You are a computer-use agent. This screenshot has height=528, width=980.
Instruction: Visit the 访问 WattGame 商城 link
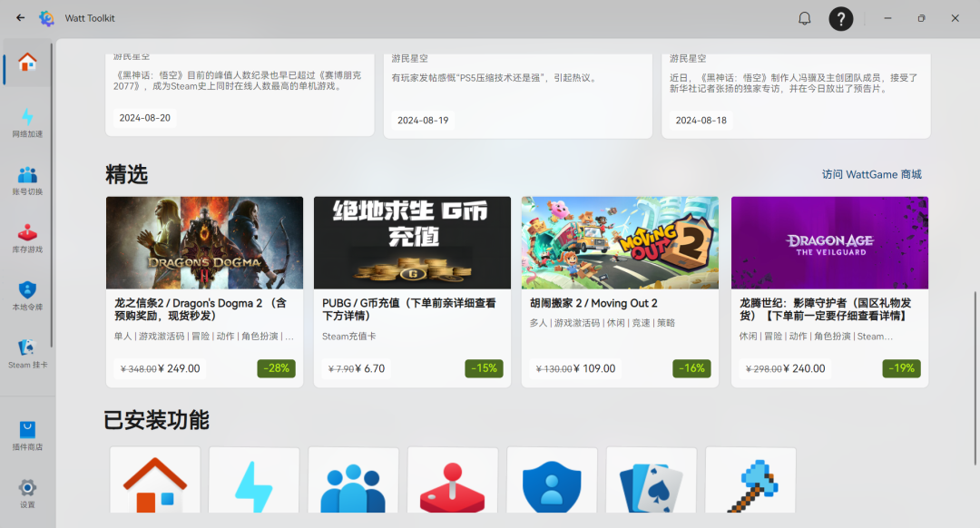[x=871, y=174]
